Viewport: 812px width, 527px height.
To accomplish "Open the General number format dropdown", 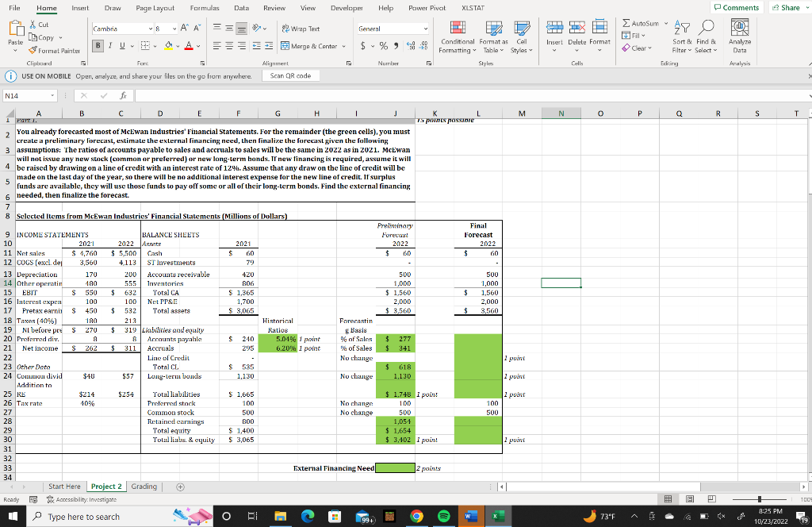I will pyautogui.click(x=393, y=29).
